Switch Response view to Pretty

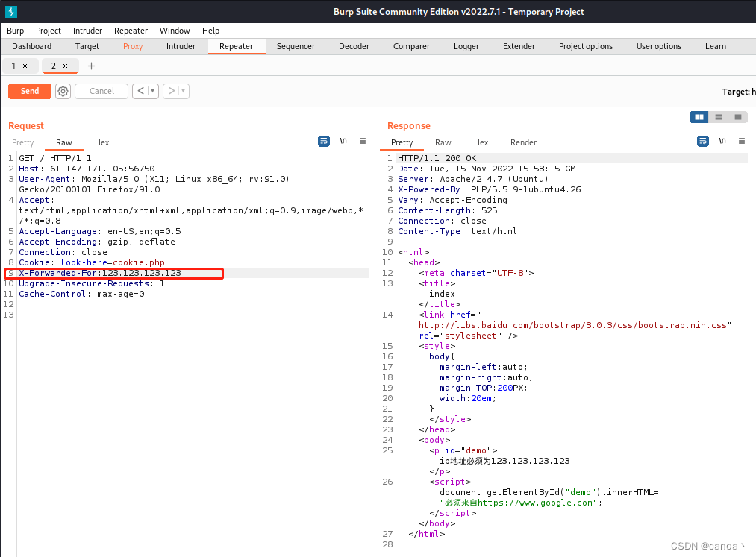402,142
